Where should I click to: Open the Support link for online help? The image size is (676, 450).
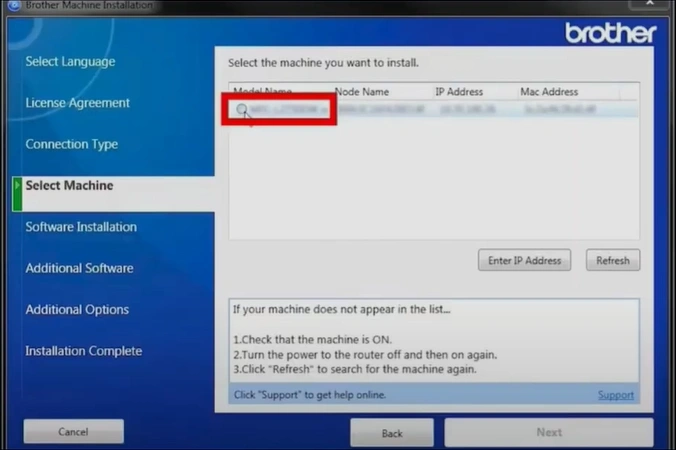click(x=615, y=395)
